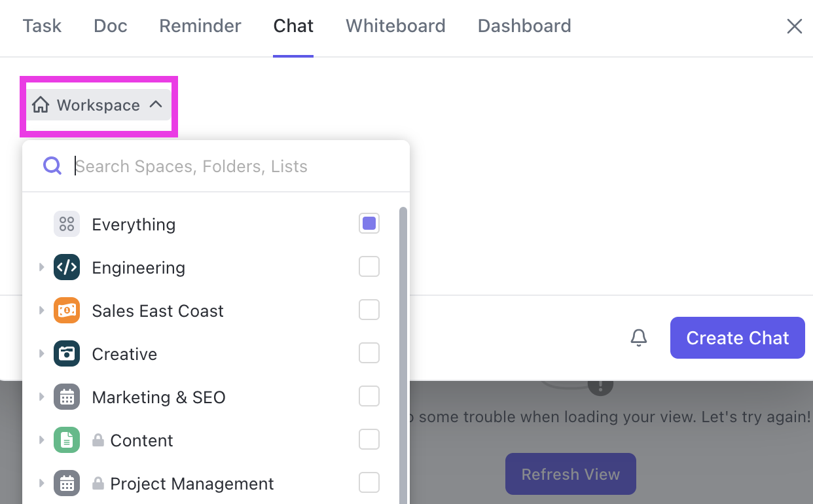Click the Everything grid icon
The image size is (813, 504).
(x=67, y=224)
